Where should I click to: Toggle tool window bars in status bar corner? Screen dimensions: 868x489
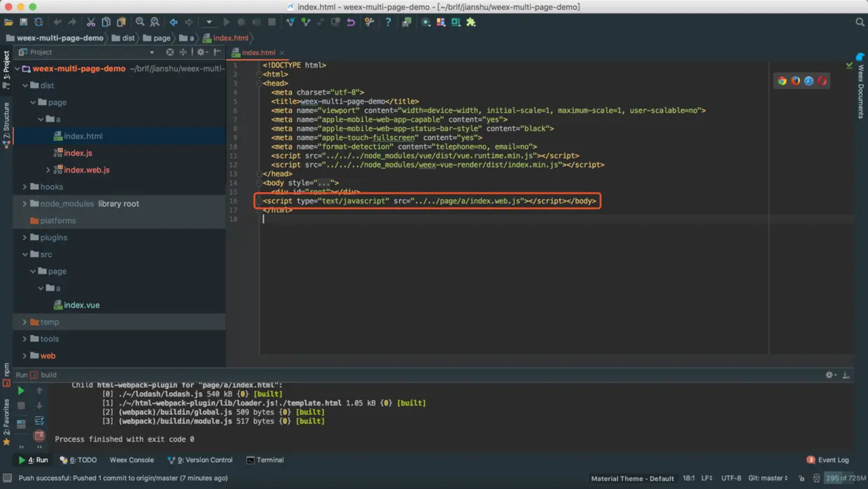(8, 478)
